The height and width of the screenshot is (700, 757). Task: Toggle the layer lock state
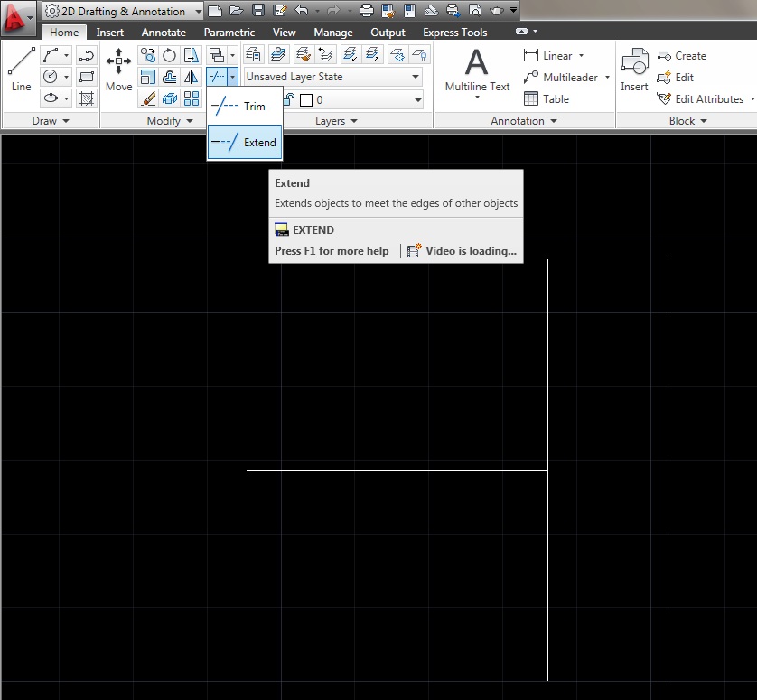287,98
